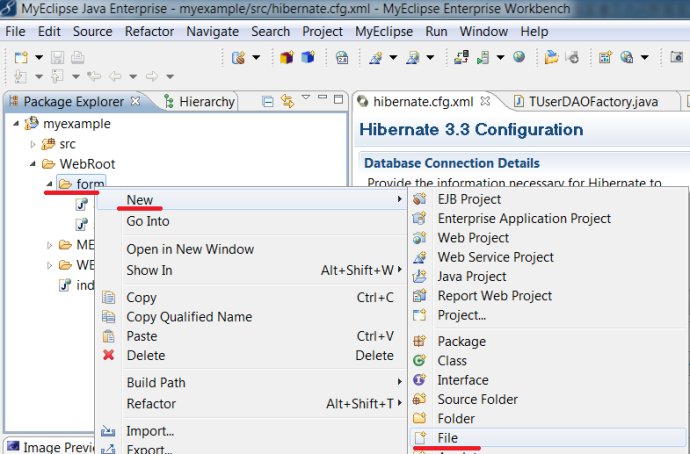Open the Help menu

tap(534, 32)
